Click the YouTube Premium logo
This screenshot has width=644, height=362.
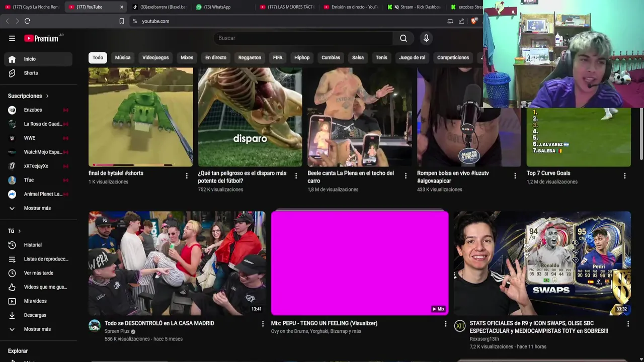click(41, 38)
